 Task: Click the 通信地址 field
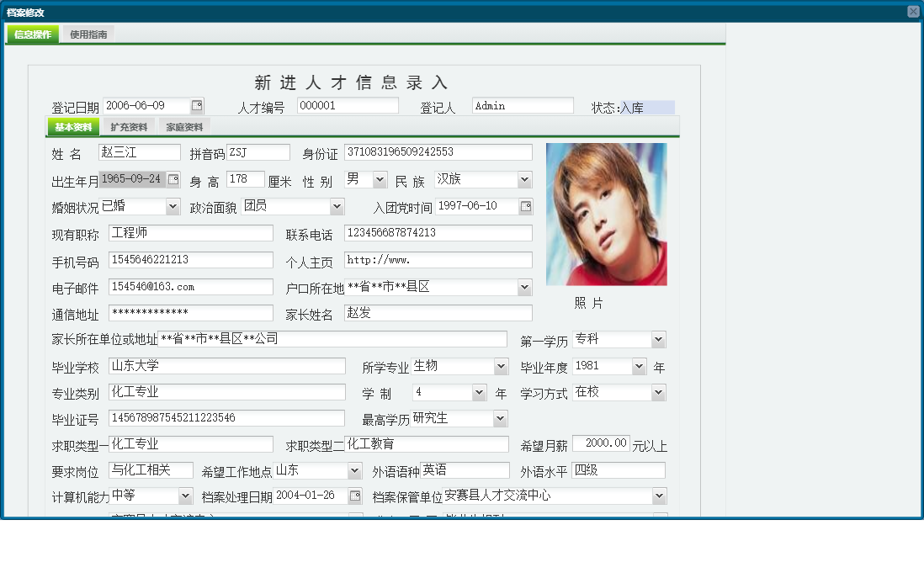click(x=191, y=313)
